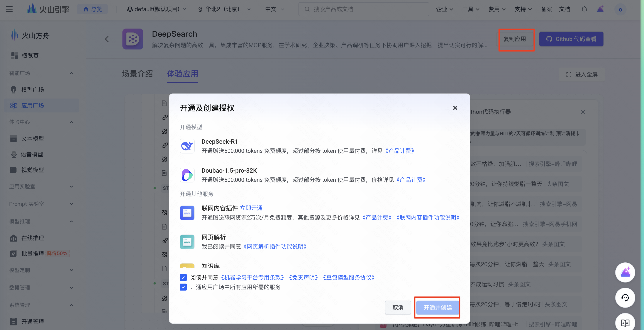Viewport: 644px width, 330px height.
Task: Click 立即开通 next to 联网内容插件
Action: click(251, 208)
